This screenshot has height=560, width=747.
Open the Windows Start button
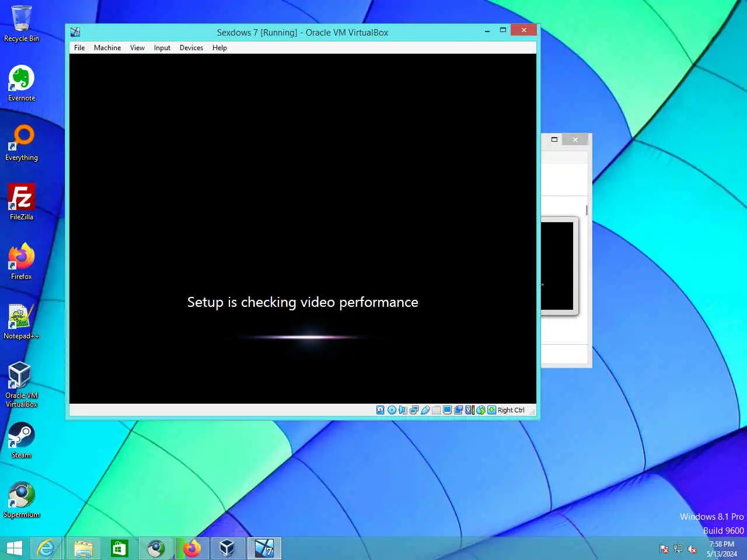[15, 548]
